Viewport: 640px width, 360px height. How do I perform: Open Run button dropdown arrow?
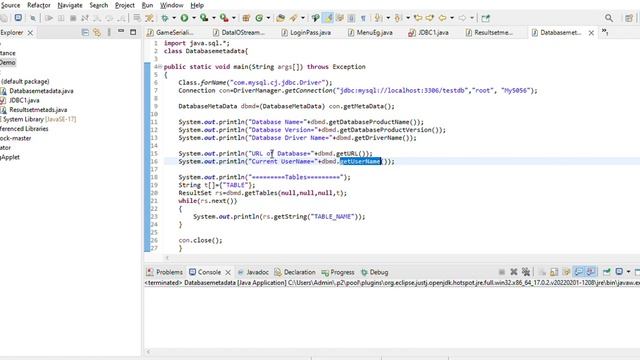(x=194, y=18)
